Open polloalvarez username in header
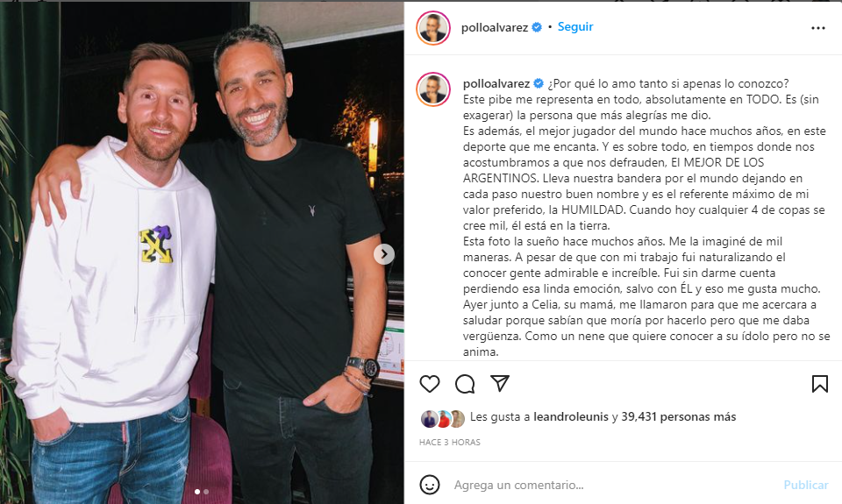Image resolution: width=842 pixels, height=504 pixels. (x=494, y=27)
